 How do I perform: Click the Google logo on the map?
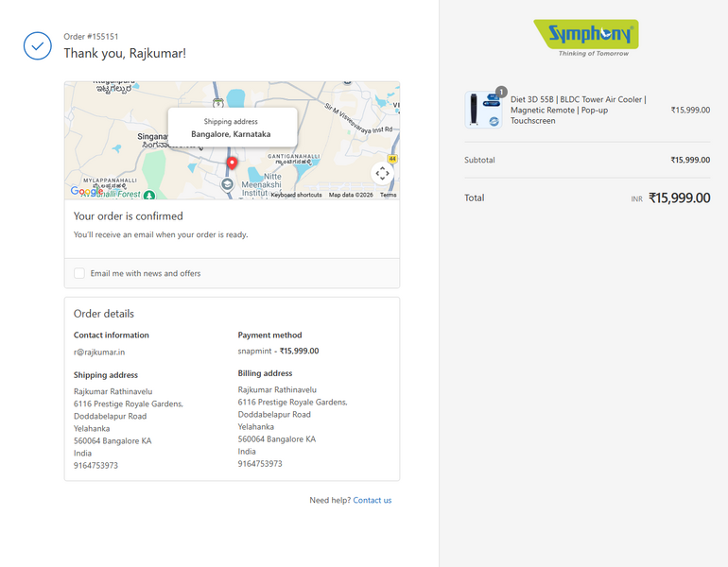click(x=87, y=191)
